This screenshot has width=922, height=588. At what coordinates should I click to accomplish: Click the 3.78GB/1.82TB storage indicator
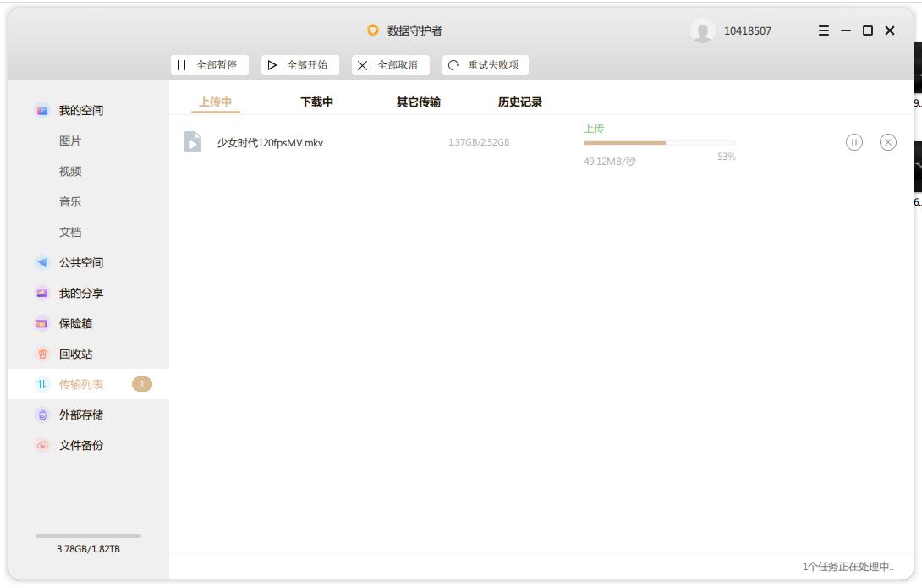tap(86, 549)
